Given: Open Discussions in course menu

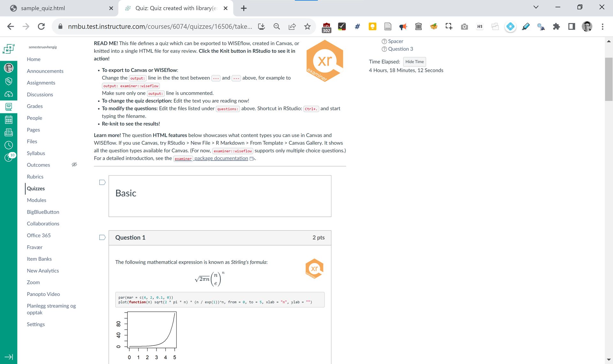Looking at the screenshot, I should pos(40,95).
